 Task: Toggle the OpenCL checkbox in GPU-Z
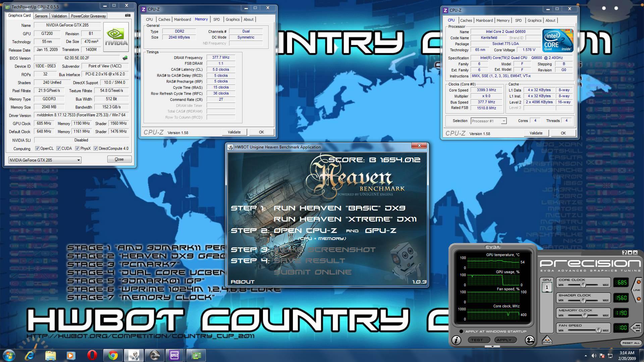pyautogui.click(x=37, y=148)
